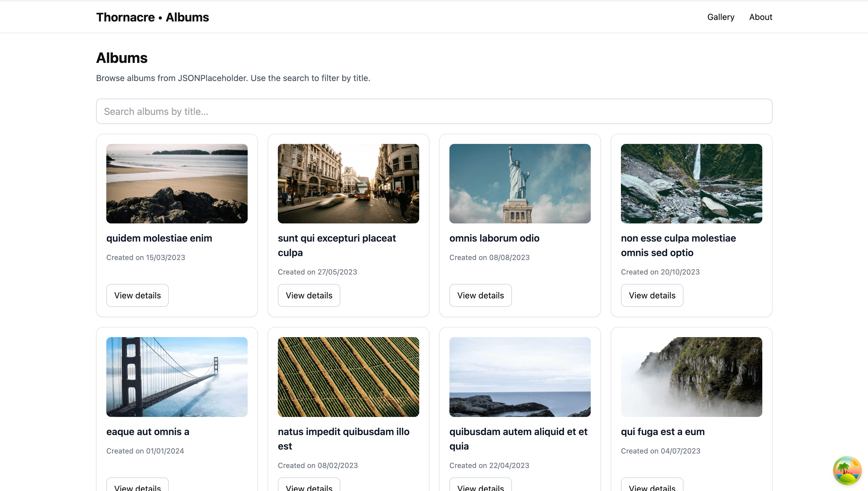Open the About navigation link
This screenshot has width=868, height=491.
(x=760, y=17)
